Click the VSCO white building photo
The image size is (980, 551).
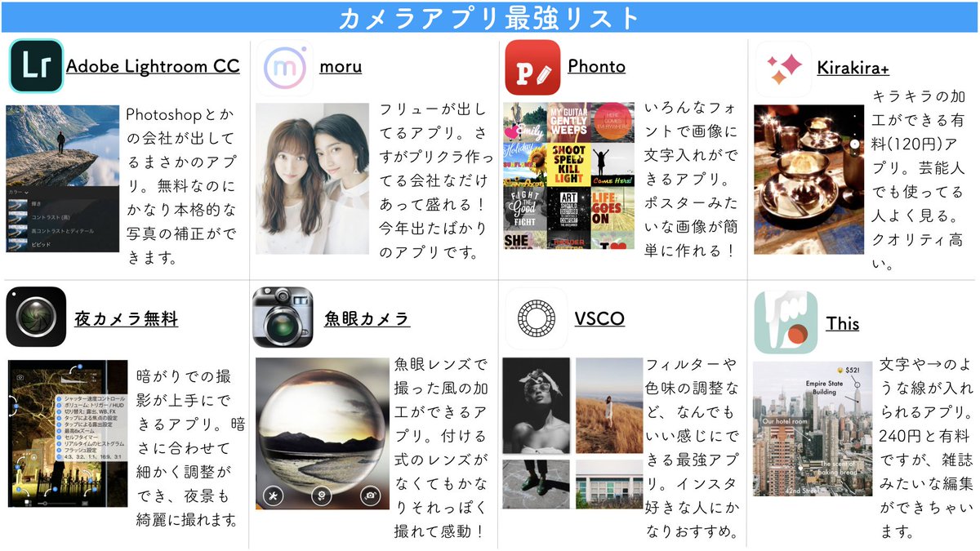pos(609,484)
